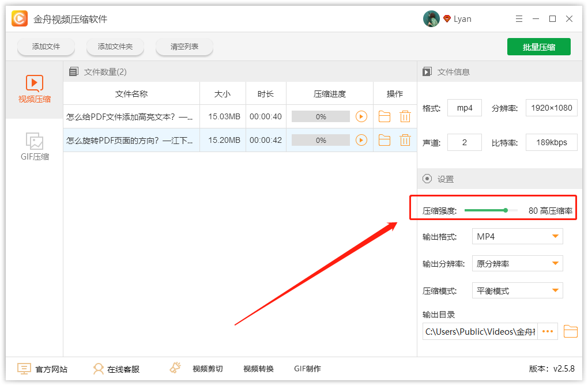Click the 比特率 189kbps field
This screenshot has height=386, width=588.
coord(552,142)
